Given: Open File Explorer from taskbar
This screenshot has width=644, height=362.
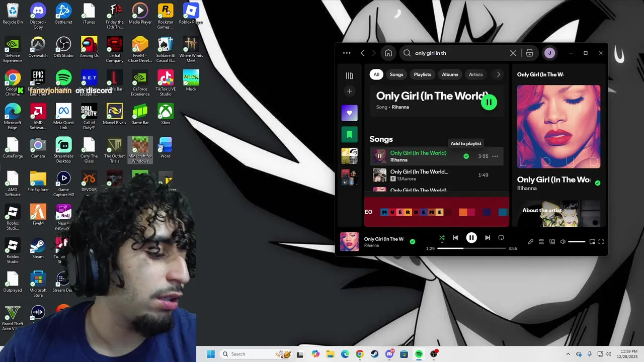Looking at the screenshot, I should tap(330, 354).
